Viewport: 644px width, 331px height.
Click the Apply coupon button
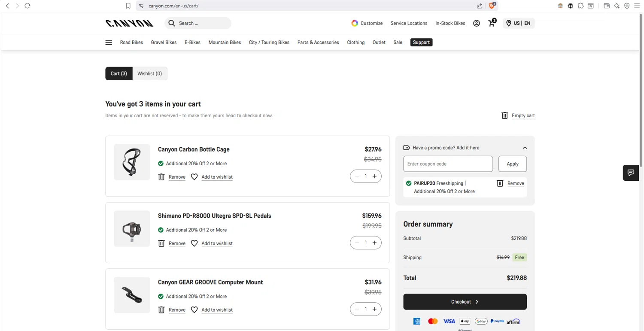pyautogui.click(x=513, y=164)
